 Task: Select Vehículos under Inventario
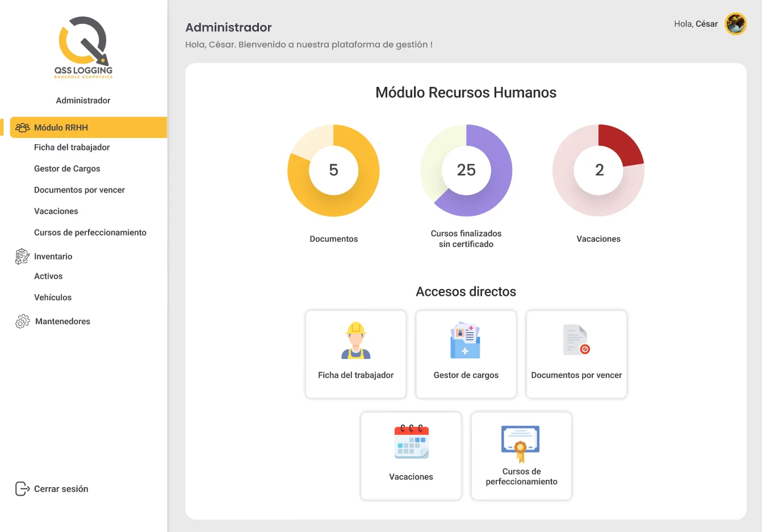click(x=53, y=298)
